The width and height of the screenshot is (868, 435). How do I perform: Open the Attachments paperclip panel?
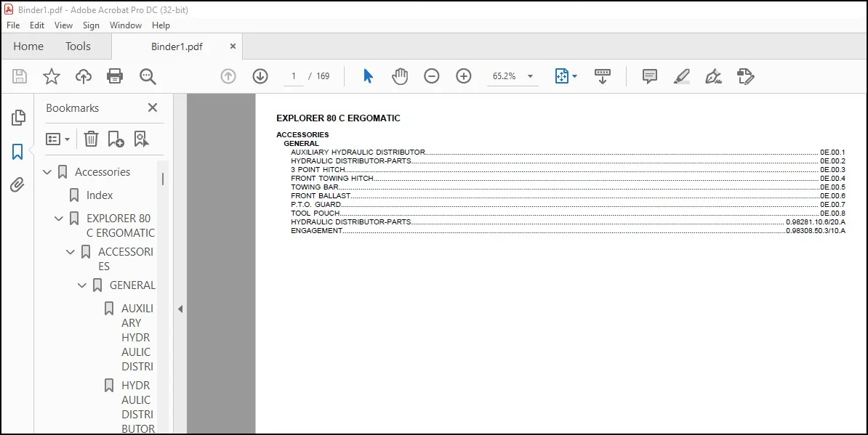pyautogui.click(x=17, y=184)
